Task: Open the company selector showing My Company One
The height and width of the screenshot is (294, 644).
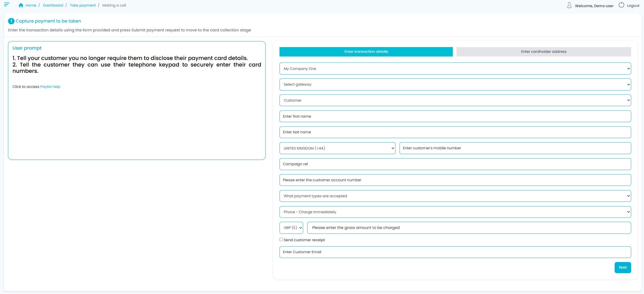Action: tap(455, 69)
